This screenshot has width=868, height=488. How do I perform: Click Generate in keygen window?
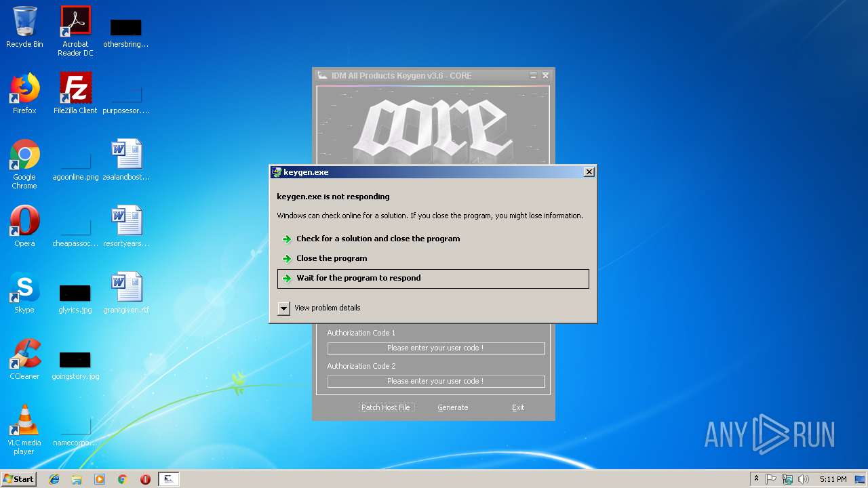point(453,407)
